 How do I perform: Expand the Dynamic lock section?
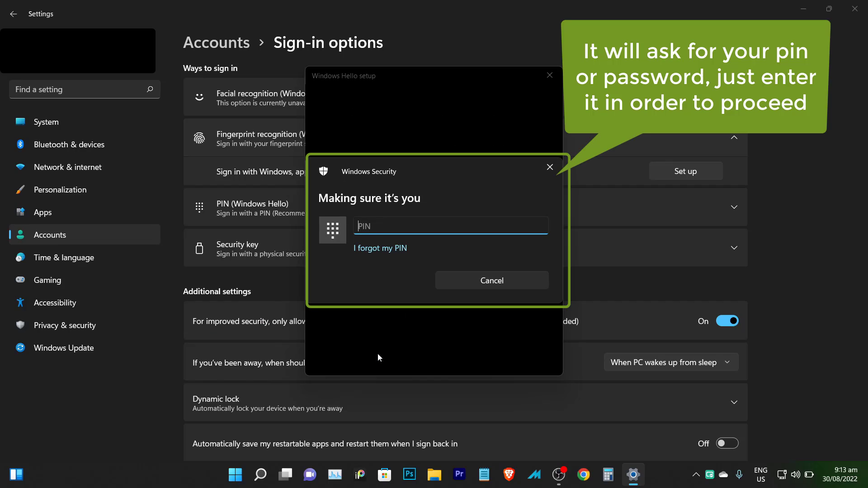(x=734, y=402)
